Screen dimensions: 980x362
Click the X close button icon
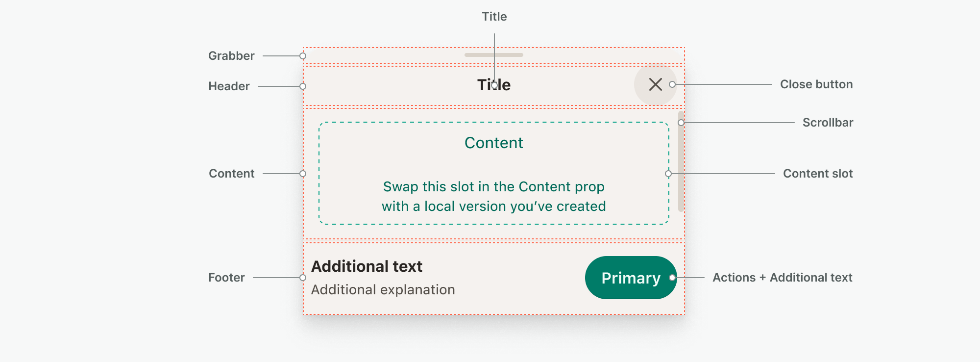(655, 84)
